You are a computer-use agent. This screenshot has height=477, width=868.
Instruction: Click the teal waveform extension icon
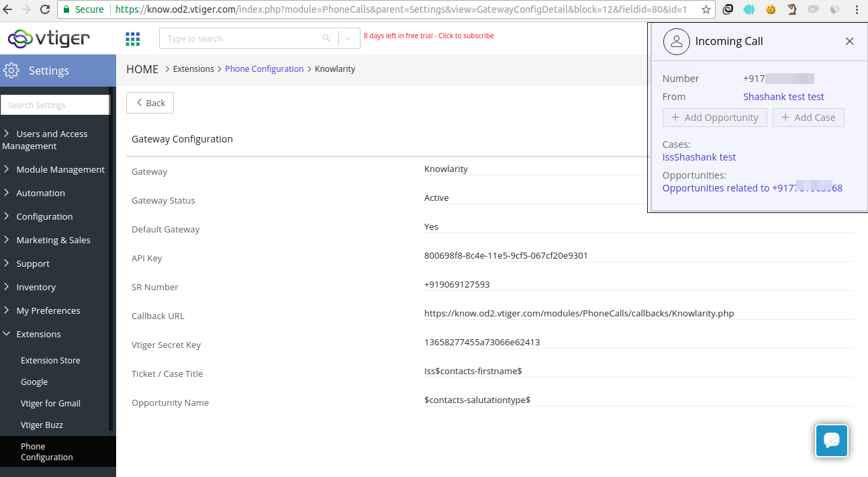749,9
